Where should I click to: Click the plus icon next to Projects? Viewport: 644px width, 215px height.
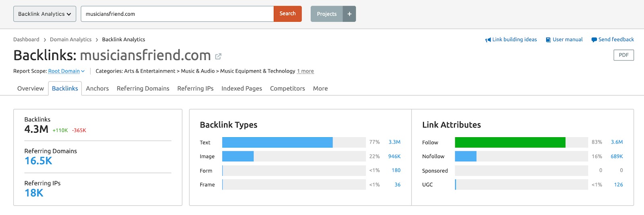coord(349,14)
